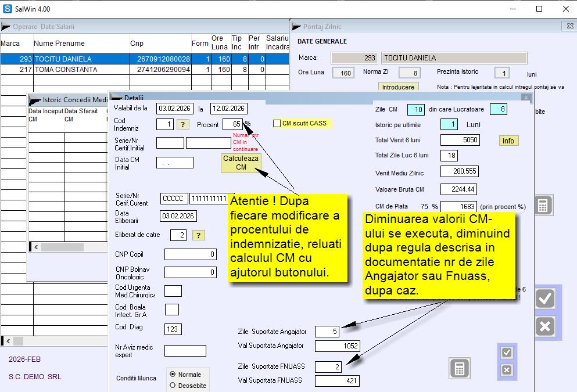
Task: Click the Procent input field
Action: [x=232, y=124]
